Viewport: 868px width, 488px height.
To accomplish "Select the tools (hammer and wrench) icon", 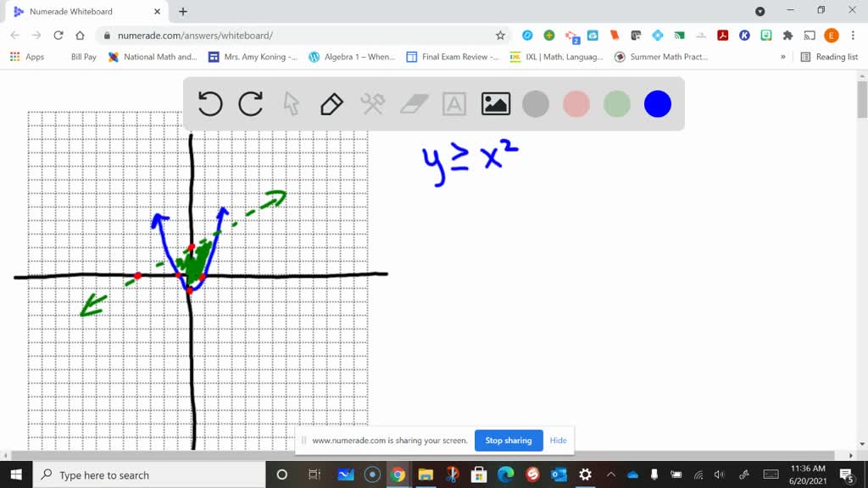I will [x=372, y=103].
